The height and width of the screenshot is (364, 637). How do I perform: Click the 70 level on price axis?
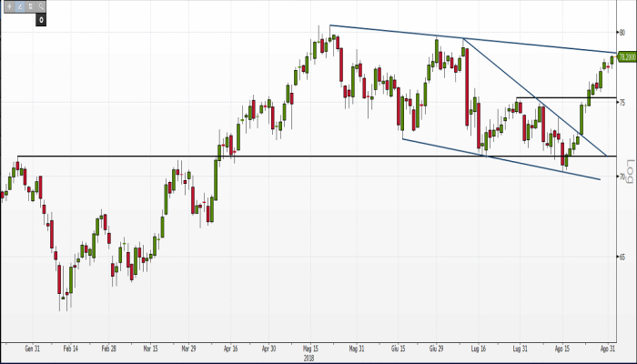point(623,177)
